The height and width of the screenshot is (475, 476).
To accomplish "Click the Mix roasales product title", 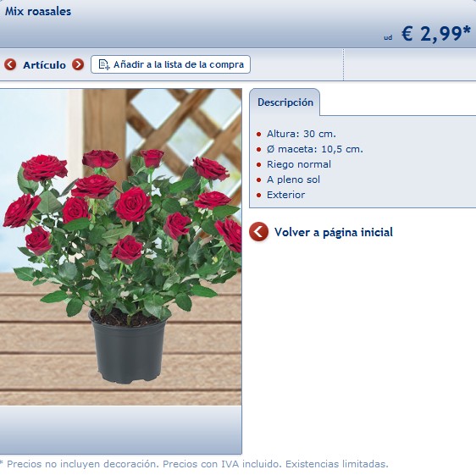I will [x=38, y=12].
